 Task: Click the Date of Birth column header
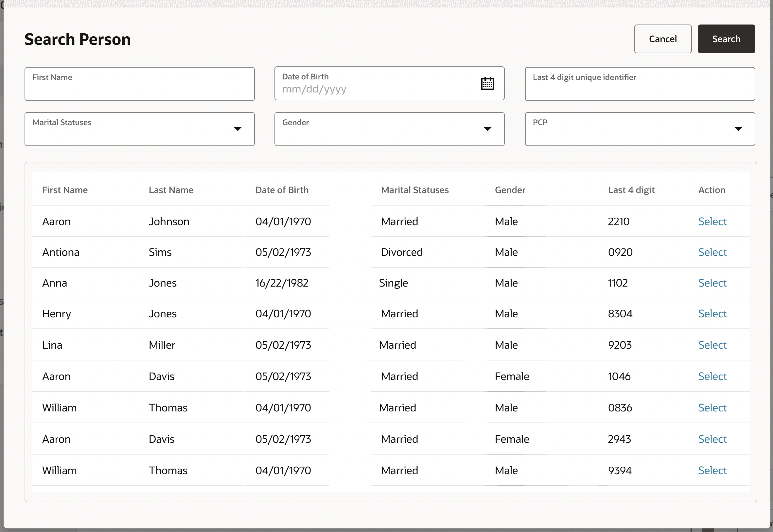click(x=282, y=190)
